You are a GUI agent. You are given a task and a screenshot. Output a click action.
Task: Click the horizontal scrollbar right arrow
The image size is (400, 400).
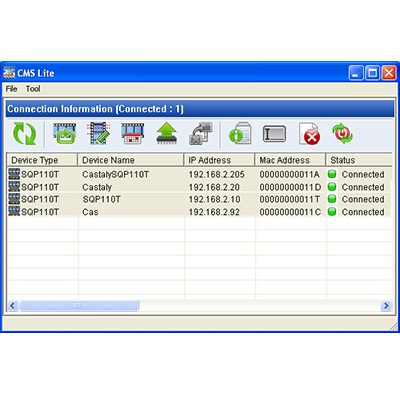tap(386, 305)
